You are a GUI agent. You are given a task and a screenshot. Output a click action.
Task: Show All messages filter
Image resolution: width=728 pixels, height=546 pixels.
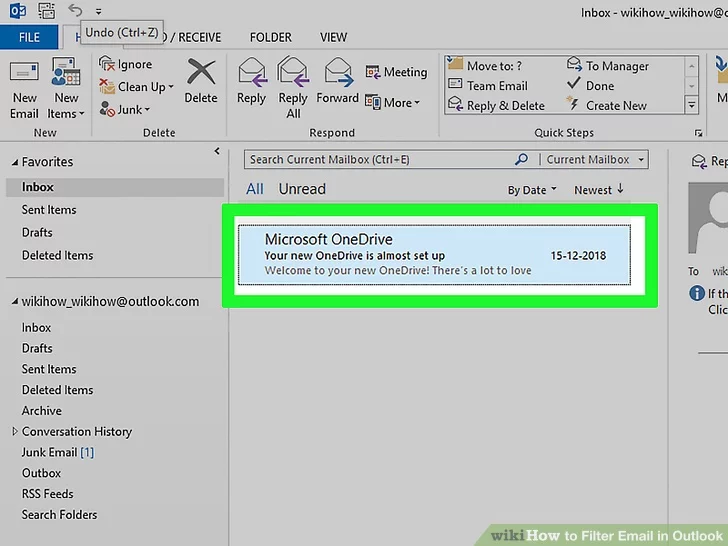[x=254, y=189]
